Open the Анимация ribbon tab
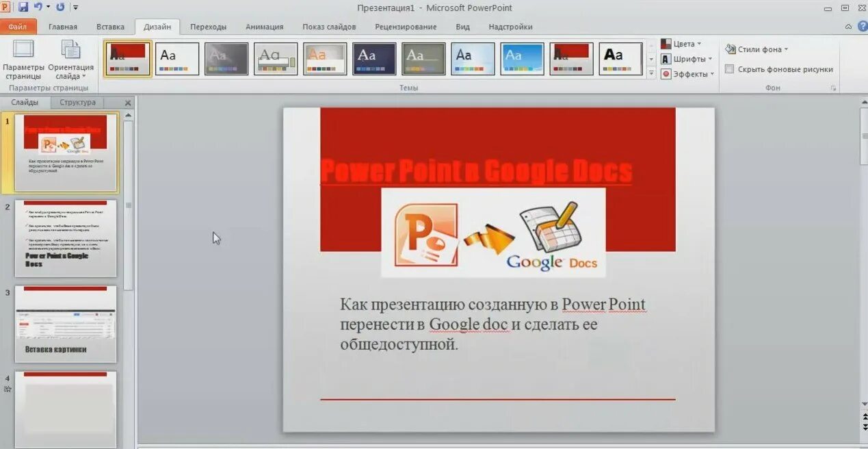This screenshot has width=868, height=449. [264, 27]
